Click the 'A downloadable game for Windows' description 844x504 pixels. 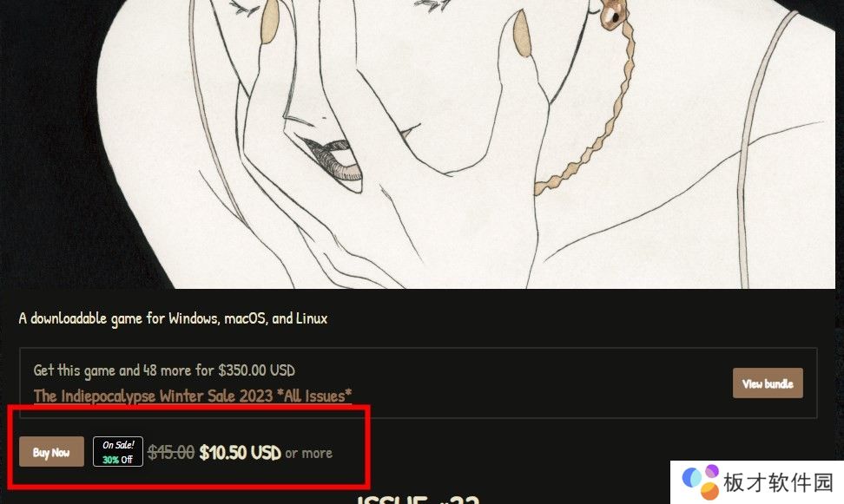(x=173, y=318)
